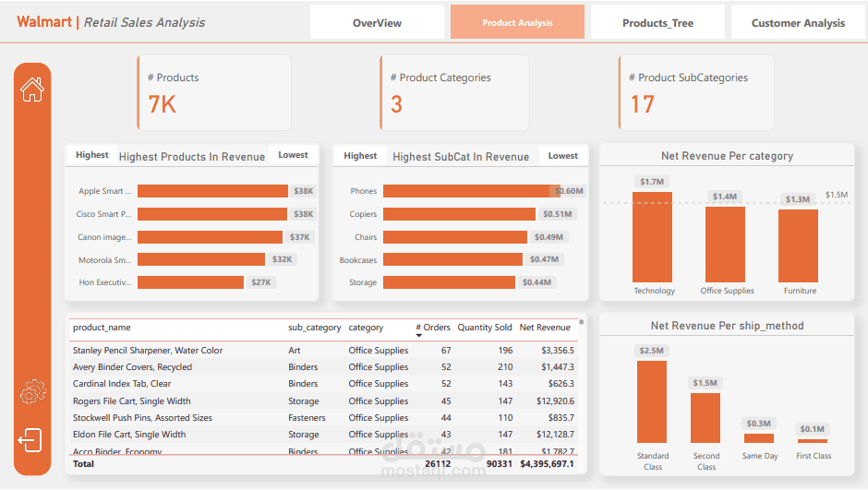Sort the table by the product_name header
868x490 pixels.
102,328
